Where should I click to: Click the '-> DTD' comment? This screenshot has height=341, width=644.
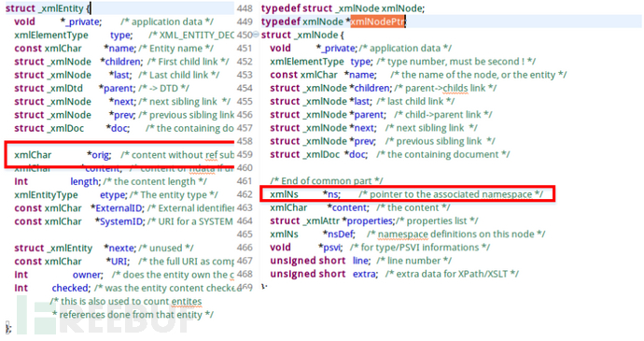tap(164, 89)
